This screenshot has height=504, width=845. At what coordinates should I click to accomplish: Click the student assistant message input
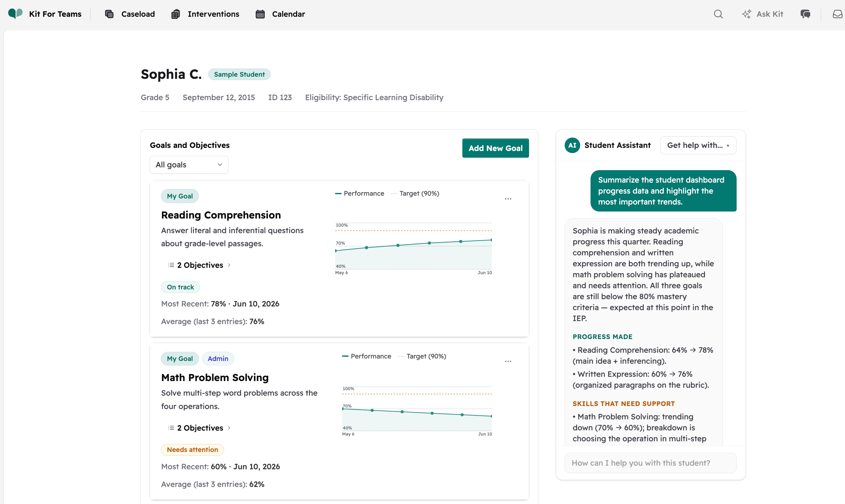coord(650,463)
